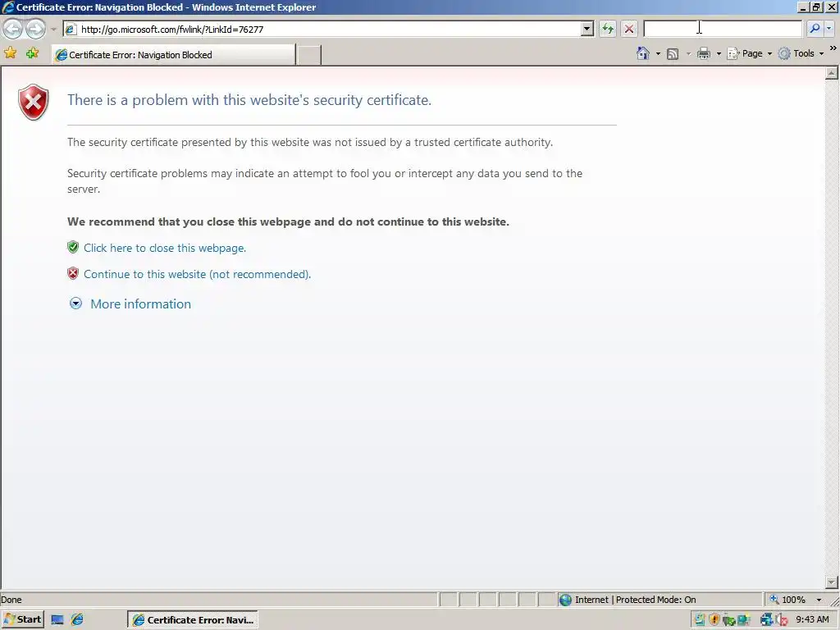Click the vertical scrollbar down arrow
The height and width of the screenshot is (630, 840).
832,582
